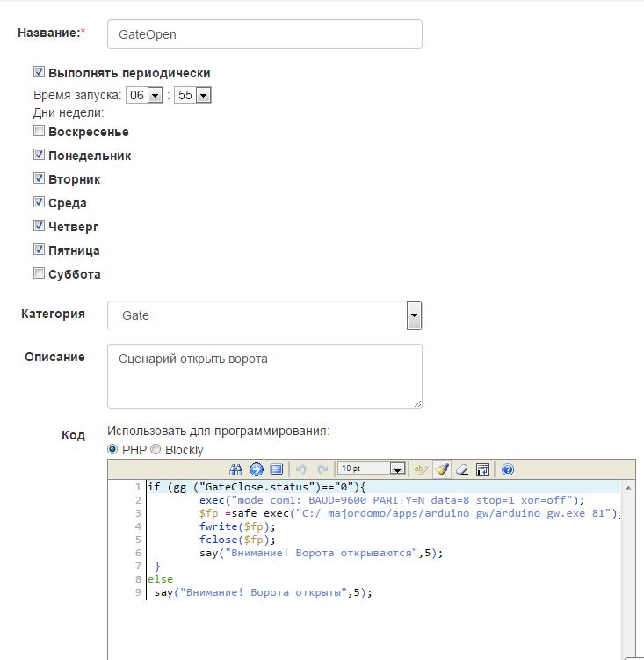
Task: Uncheck the Среда checkbox
Action: [x=40, y=202]
